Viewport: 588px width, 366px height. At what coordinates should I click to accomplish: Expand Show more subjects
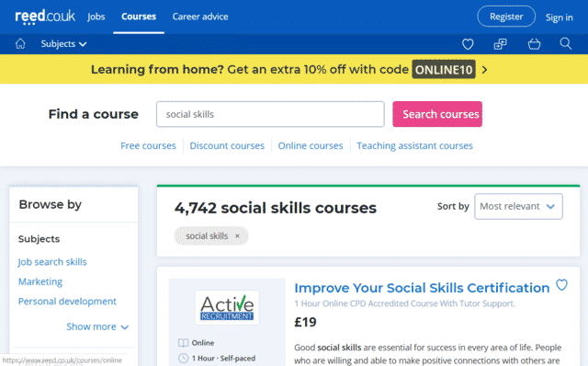[x=97, y=327]
